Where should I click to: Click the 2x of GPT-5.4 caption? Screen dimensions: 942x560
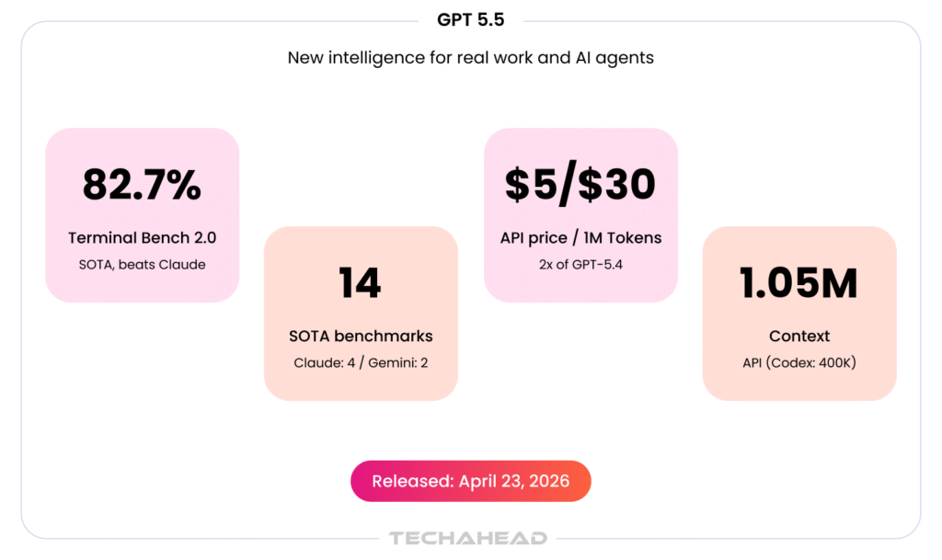coord(580,265)
